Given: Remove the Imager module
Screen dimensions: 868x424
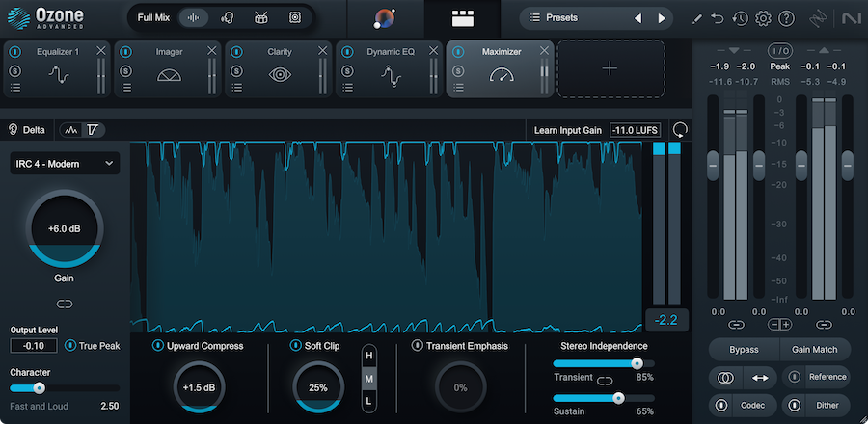Looking at the screenshot, I should (212, 51).
